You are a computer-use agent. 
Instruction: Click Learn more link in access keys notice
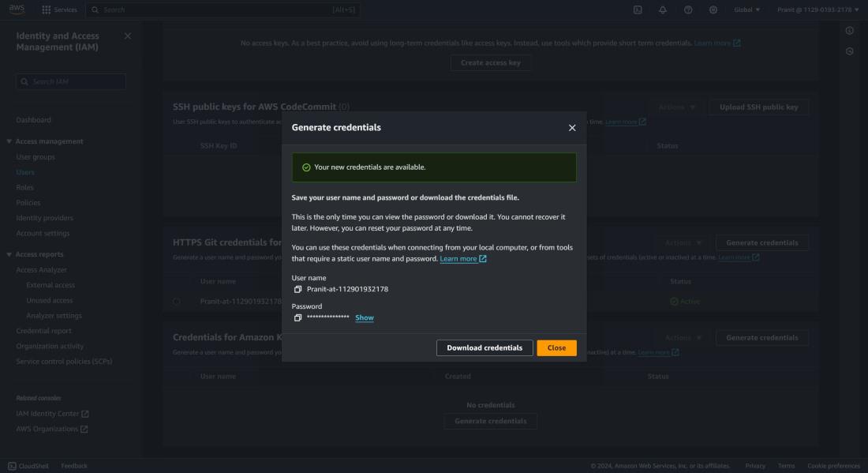pyautogui.click(x=717, y=43)
